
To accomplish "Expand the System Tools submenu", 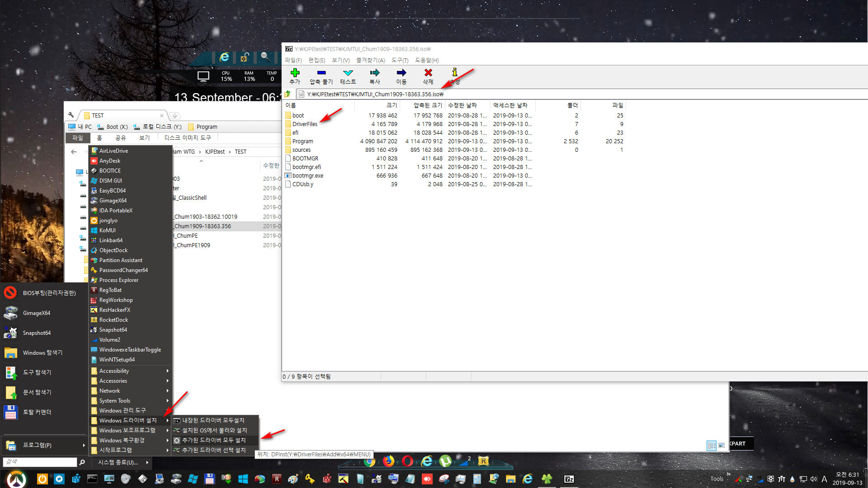I will point(130,401).
